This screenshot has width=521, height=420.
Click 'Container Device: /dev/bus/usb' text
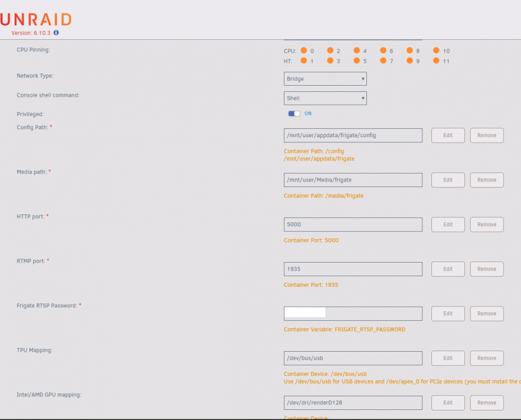tap(325, 374)
